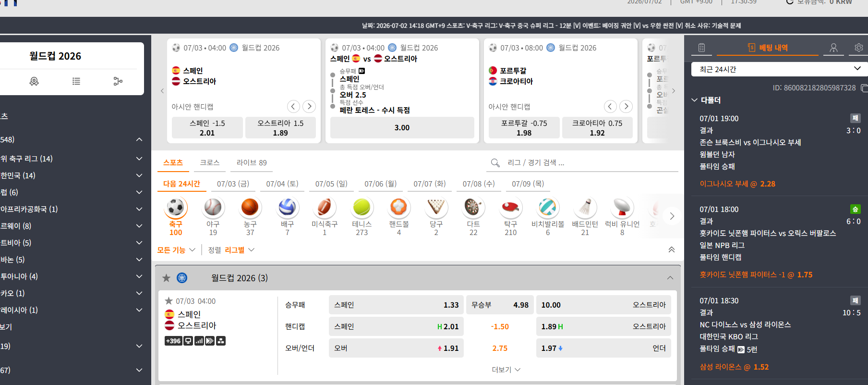This screenshot has height=385, width=868.
Task: Select the 07/04 (토) date tab
Action: click(x=282, y=184)
